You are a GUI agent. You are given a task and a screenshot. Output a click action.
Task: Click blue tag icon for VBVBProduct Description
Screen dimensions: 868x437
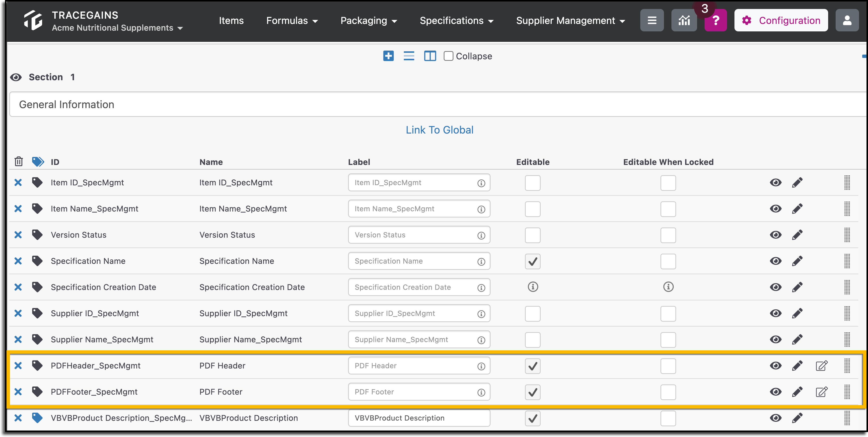point(37,418)
